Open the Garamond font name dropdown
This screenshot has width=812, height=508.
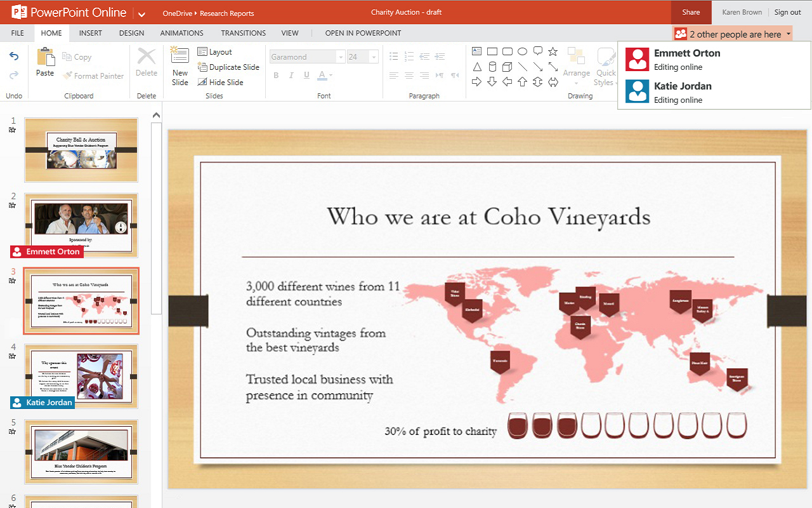(x=340, y=57)
